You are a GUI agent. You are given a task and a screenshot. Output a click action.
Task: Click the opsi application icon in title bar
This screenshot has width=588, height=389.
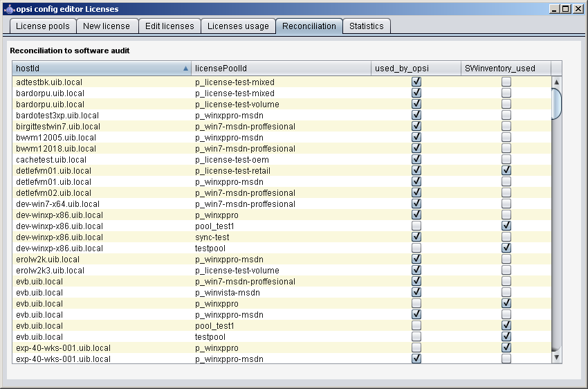click(9, 9)
